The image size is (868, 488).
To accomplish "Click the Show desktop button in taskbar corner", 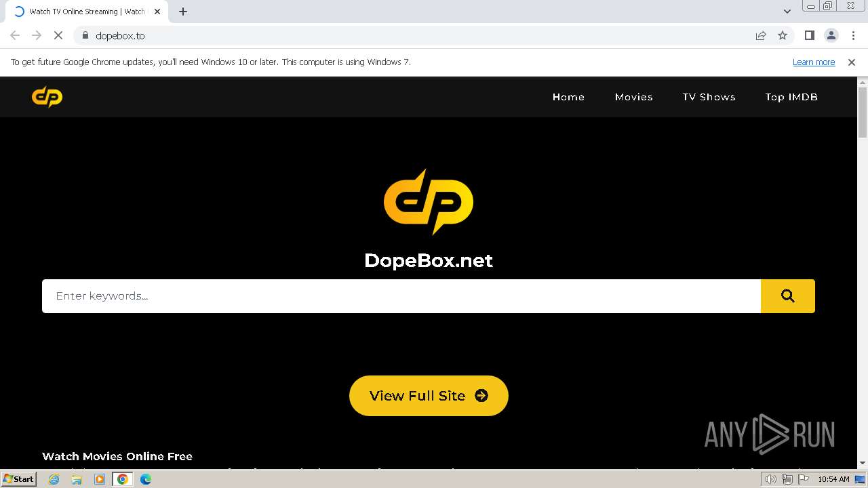I will pos(861,479).
